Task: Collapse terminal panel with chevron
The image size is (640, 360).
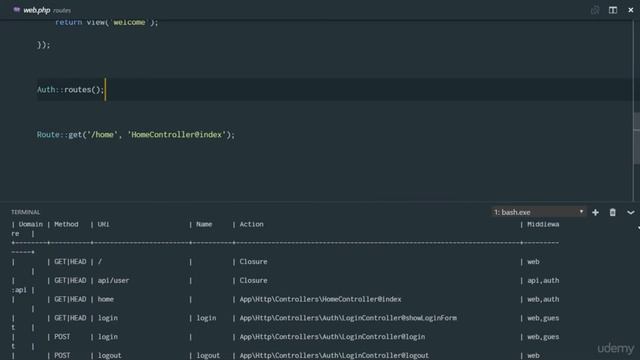Action: (x=631, y=212)
